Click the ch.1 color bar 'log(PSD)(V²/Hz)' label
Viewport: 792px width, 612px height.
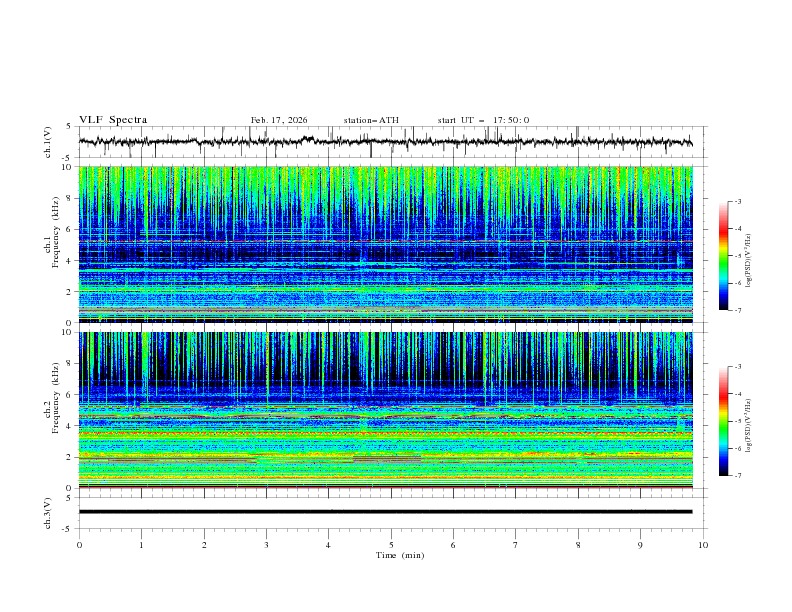tap(749, 261)
